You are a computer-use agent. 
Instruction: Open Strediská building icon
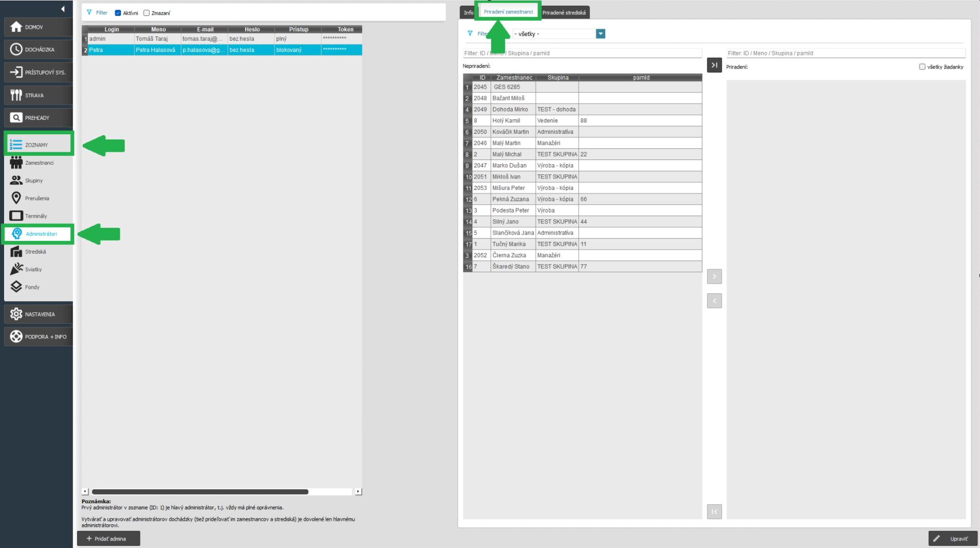[16, 252]
